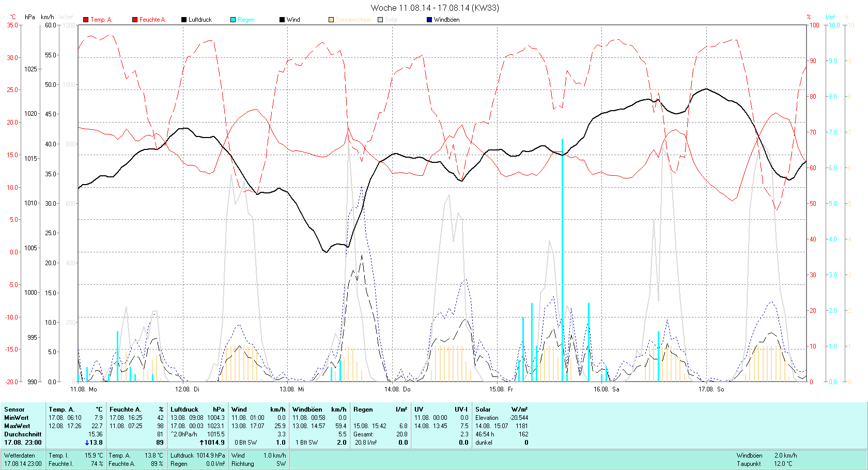Click the Regen legend label
The height and width of the screenshot is (470, 868).
246,20
